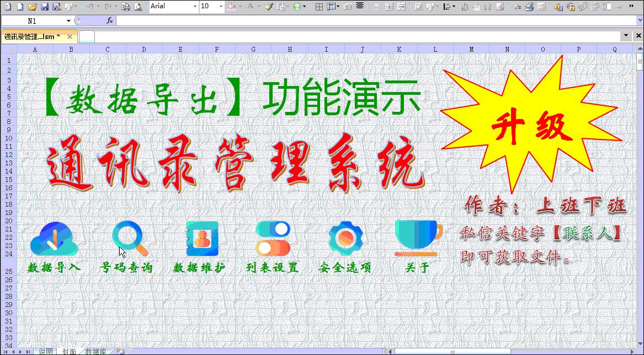Click the Open file toolbar icon
Viewport: 644px width, 355px height.
pos(34,7)
